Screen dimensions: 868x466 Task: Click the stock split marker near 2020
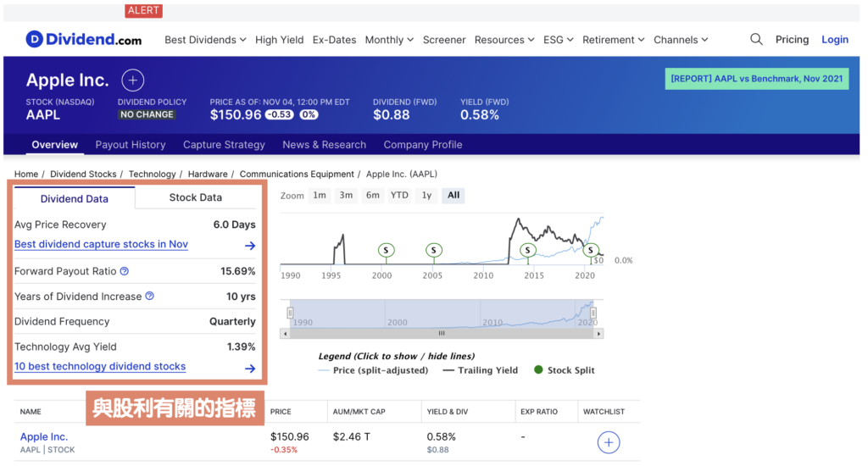tap(591, 250)
